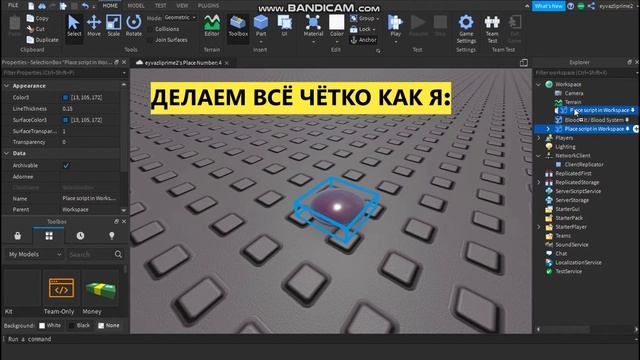Click the SurfaceColor3 property swatch
Screen dimensions: 640x360
tap(65, 120)
